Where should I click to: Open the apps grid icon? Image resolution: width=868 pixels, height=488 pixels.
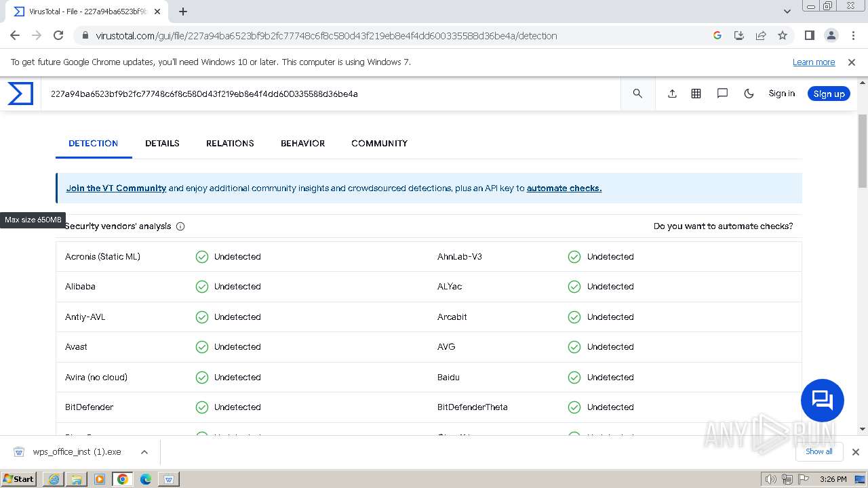tap(696, 94)
